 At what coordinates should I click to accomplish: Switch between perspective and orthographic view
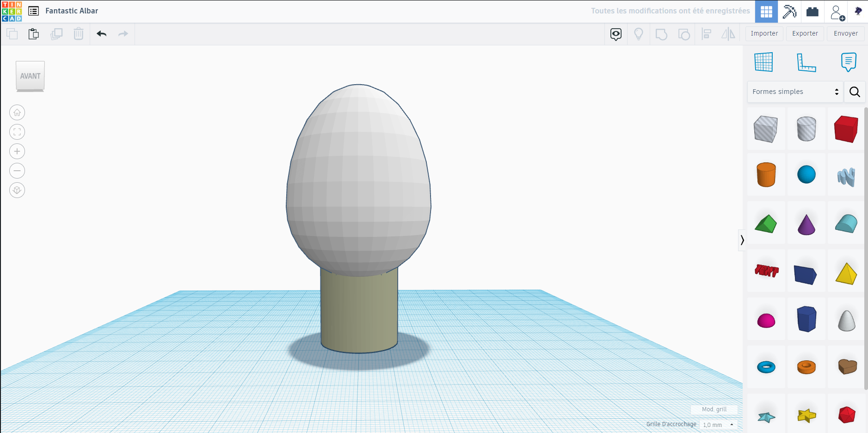[17, 190]
